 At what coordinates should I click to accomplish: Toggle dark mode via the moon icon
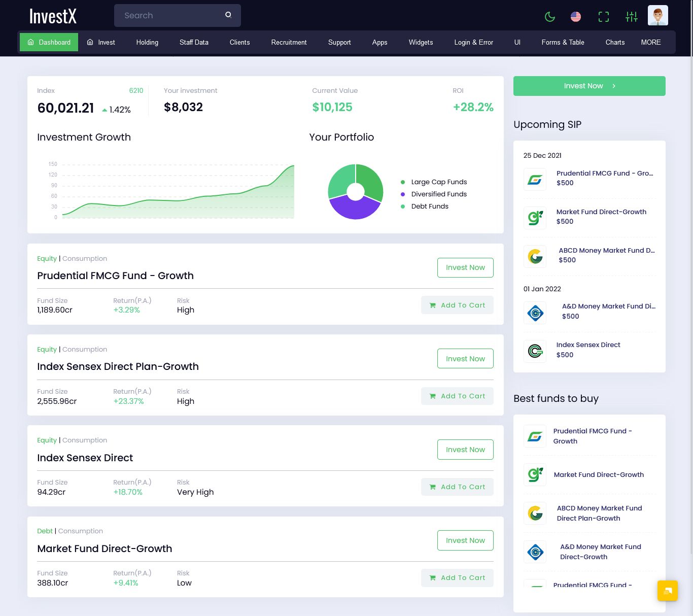[x=550, y=16]
